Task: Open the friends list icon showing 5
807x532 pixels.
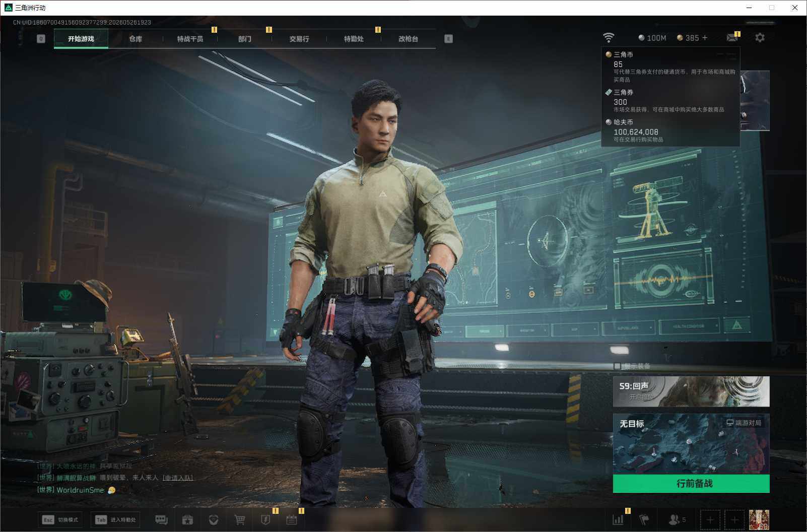Action: point(677,520)
